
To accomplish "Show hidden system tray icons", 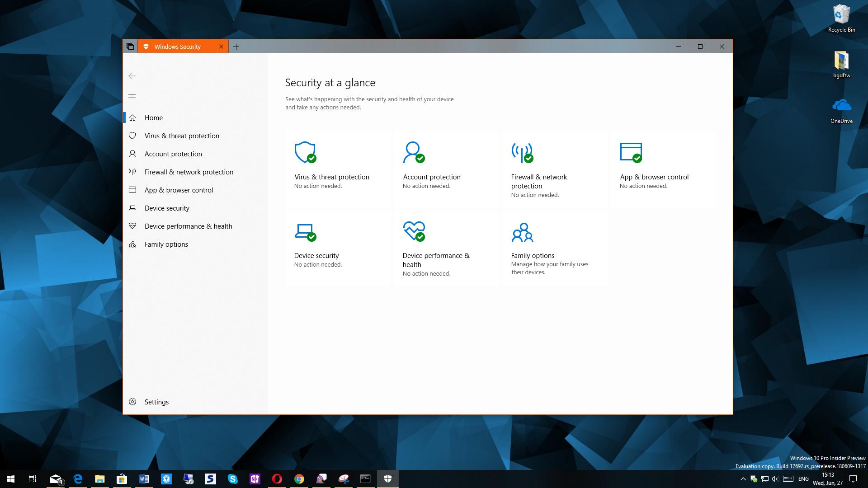I will [x=743, y=479].
